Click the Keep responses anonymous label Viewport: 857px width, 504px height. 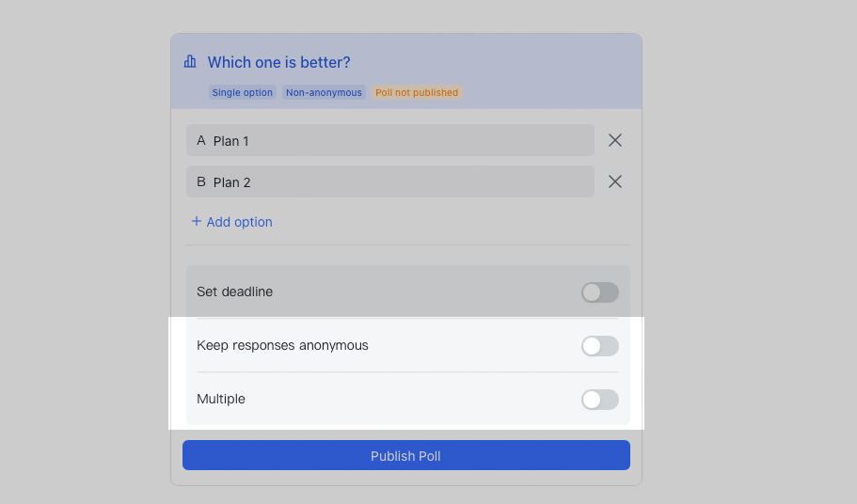282,346
